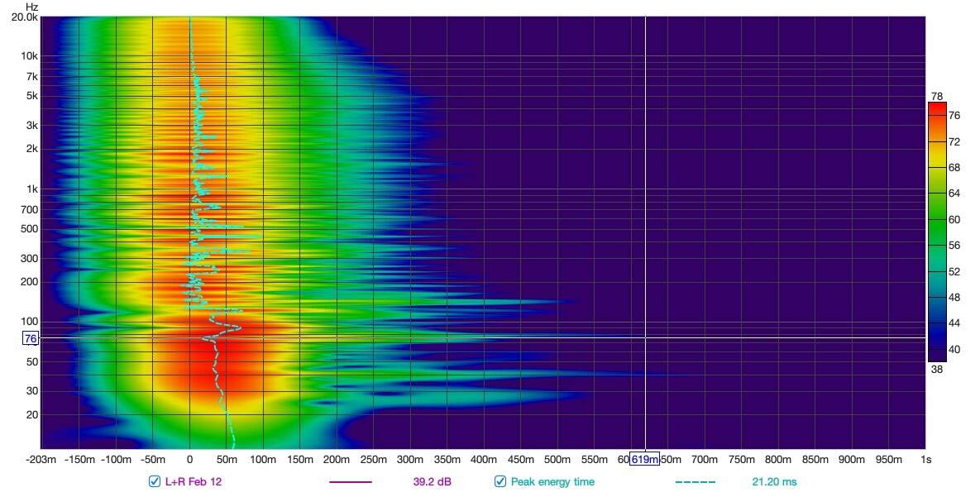Click the crosshair where the cursor lines intersect
Screen dimensions: 980x497
(645, 338)
